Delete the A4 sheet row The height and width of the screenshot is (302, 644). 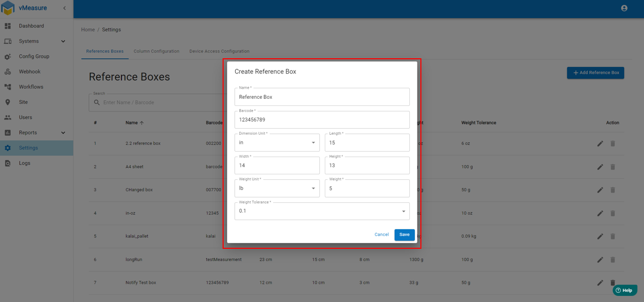(x=613, y=167)
